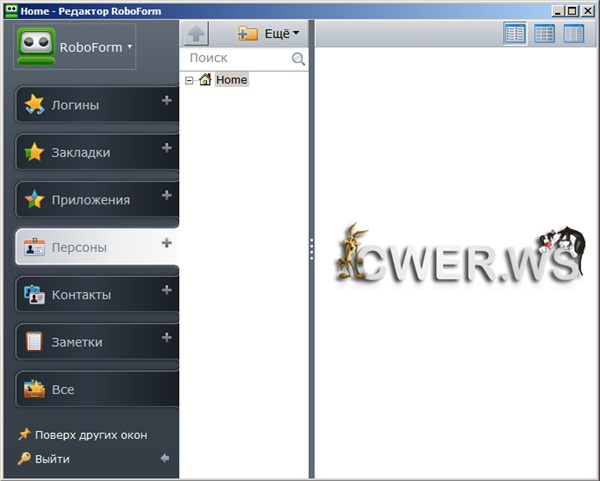Select the middle table view mode button
This screenshot has height=481, width=600.
tap(544, 34)
